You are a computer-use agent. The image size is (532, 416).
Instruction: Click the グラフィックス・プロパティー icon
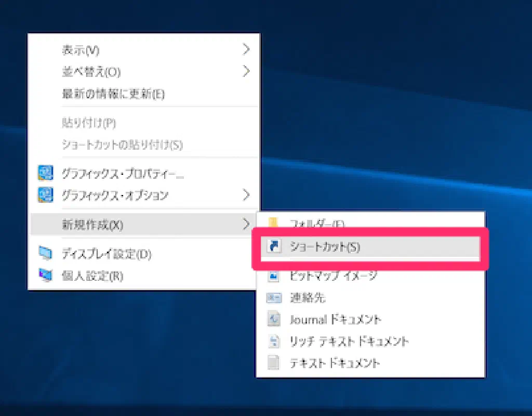tap(46, 173)
